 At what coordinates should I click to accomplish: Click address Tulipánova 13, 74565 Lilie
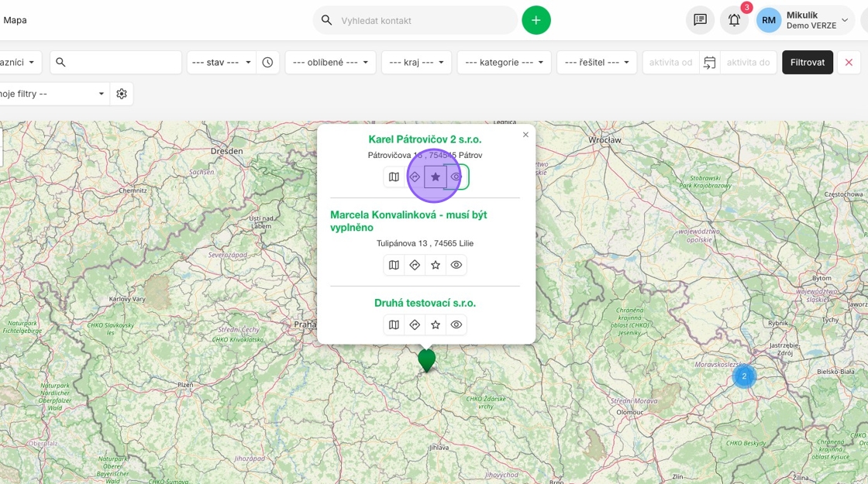pos(425,243)
